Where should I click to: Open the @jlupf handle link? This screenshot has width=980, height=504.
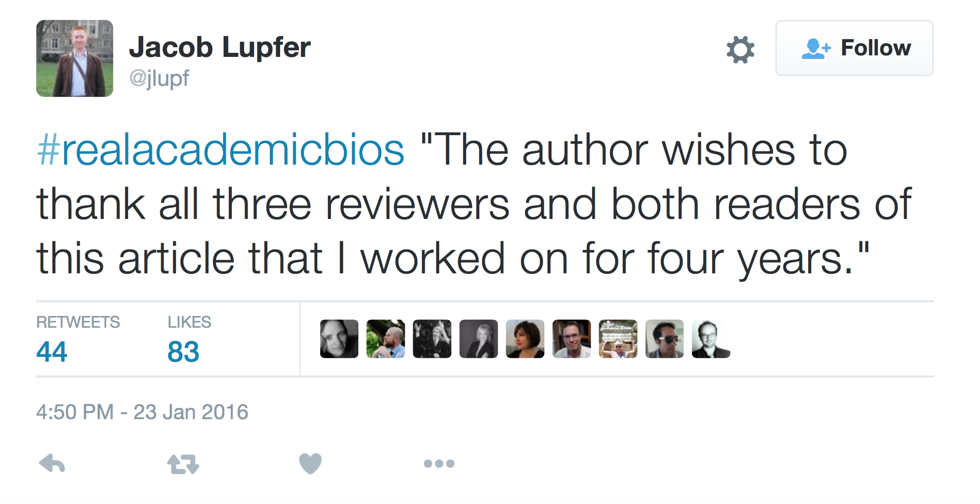[159, 78]
